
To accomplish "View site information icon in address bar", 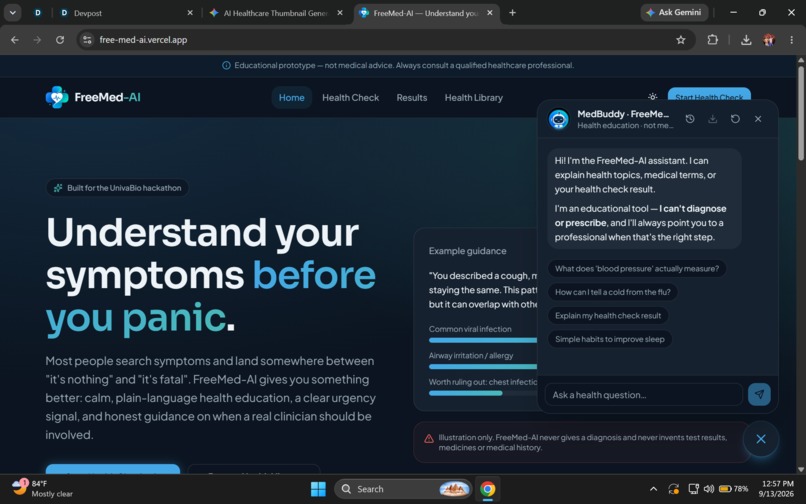I will coord(87,40).
